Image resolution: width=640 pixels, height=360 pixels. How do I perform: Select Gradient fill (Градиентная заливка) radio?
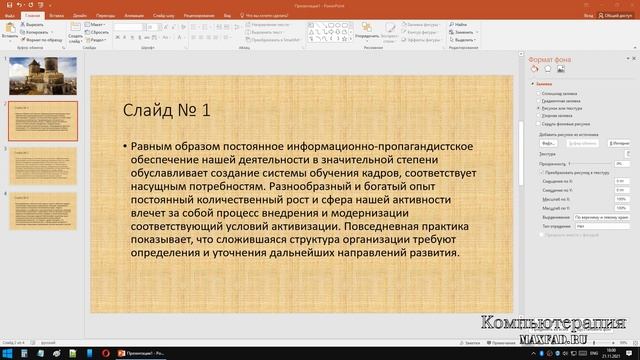[x=539, y=101]
